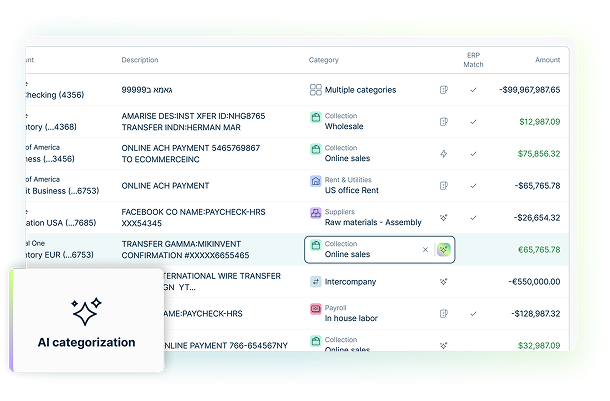
Task: Click rule icon in Multiple categories row
Action: [443, 90]
